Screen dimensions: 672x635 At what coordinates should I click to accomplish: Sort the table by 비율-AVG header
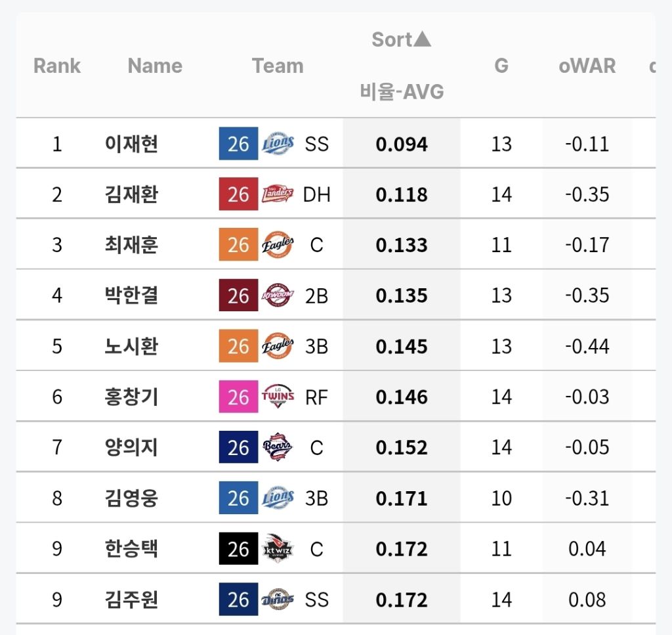(402, 92)
